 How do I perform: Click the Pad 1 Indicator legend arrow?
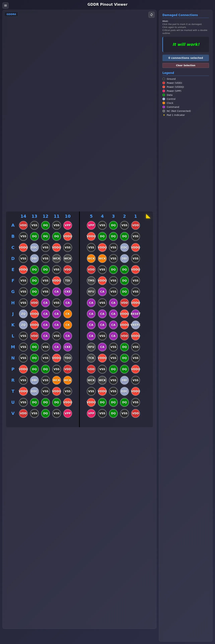[164, 115]
